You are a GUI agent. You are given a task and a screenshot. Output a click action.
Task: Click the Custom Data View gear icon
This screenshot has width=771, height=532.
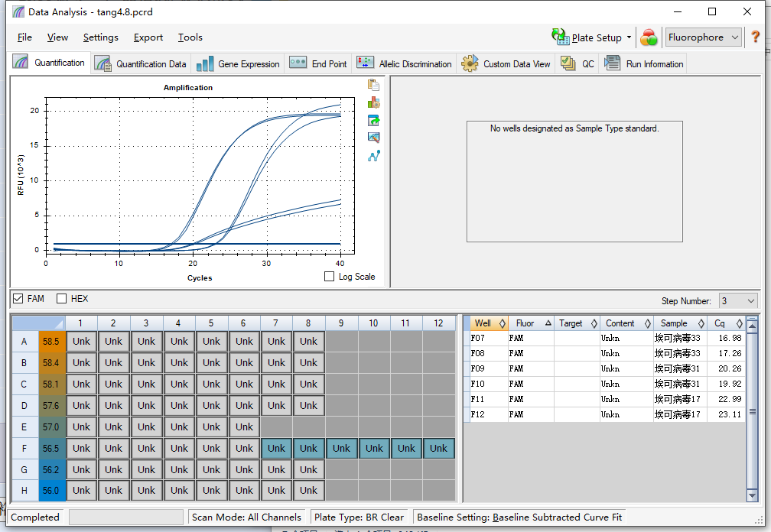tap(470, 63)
